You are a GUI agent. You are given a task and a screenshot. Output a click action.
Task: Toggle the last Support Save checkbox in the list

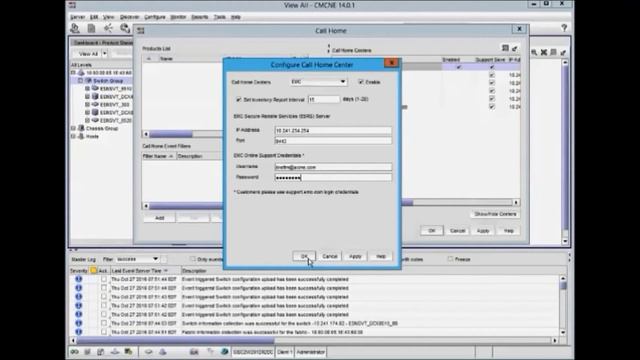[x=492, y=107]
